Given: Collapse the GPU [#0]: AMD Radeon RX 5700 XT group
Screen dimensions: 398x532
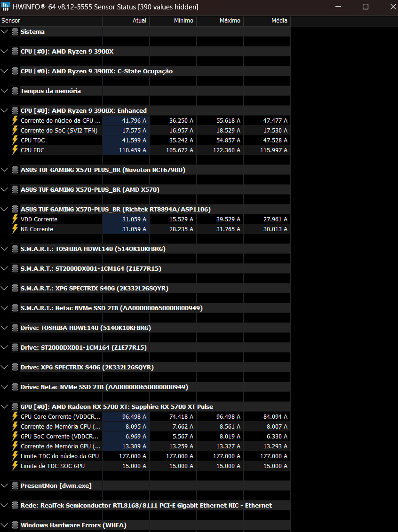Looking at the screenshot, I should coord(4,407).
